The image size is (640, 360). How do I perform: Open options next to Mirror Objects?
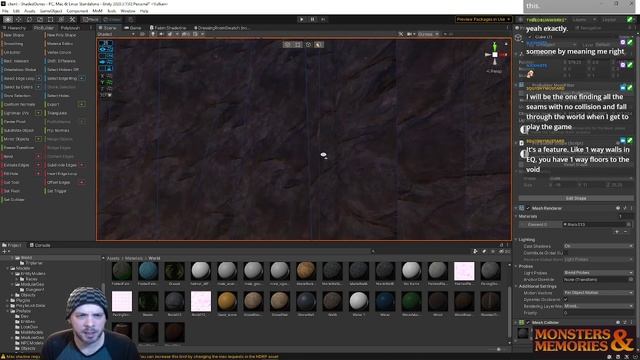[x=39, y=139]
